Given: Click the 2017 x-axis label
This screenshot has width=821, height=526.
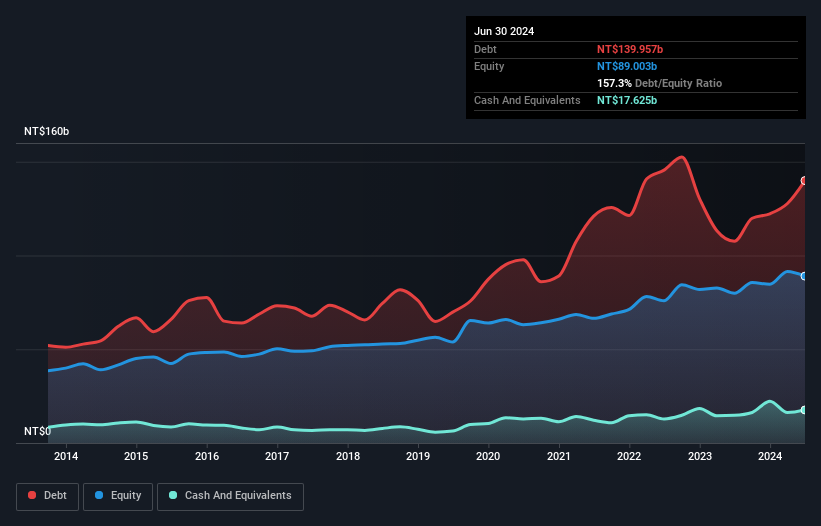Looking at the screenshot, I should tap(277, 456).
